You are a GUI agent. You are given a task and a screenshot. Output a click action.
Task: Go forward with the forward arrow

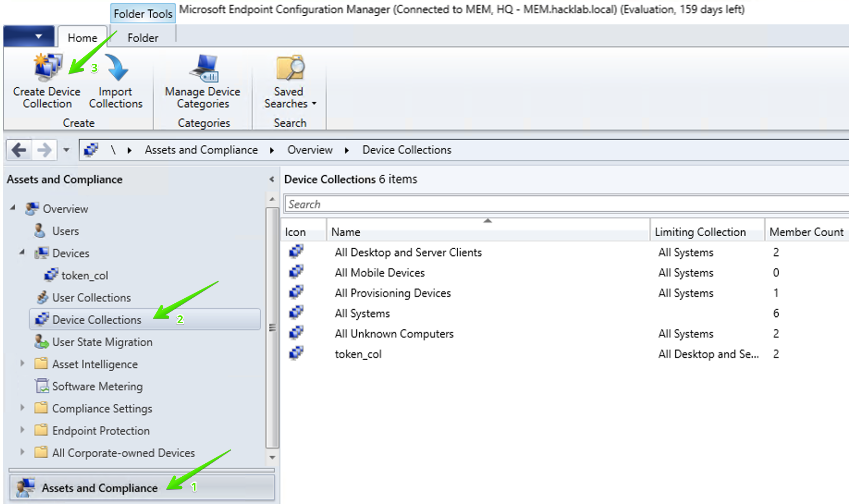coord(44,150)
